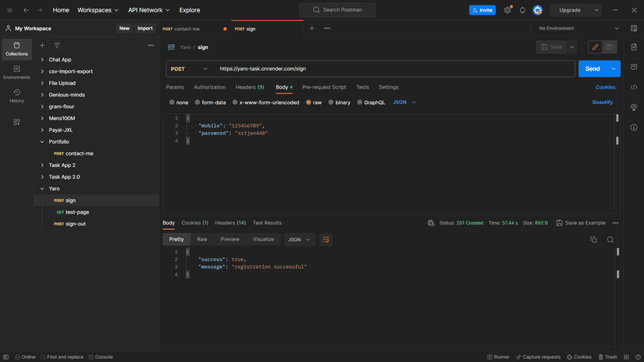644x362 pixels.
Task: Open the user avatar menu
Action: [537, 10]
